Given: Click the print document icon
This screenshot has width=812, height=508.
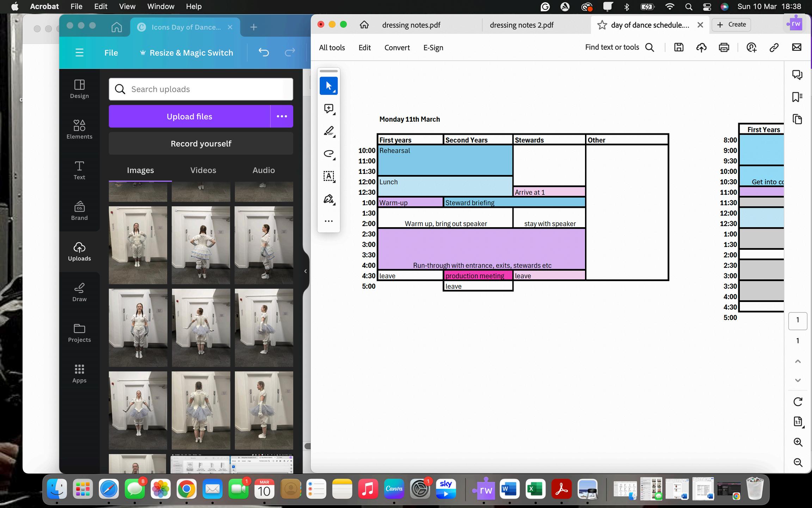Looking at the screenshot, I should (x=724, y=47).
